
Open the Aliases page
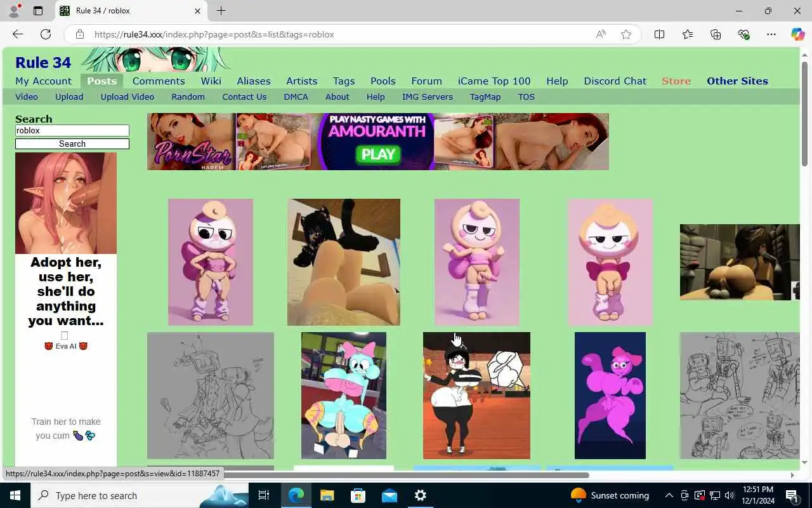254,81
